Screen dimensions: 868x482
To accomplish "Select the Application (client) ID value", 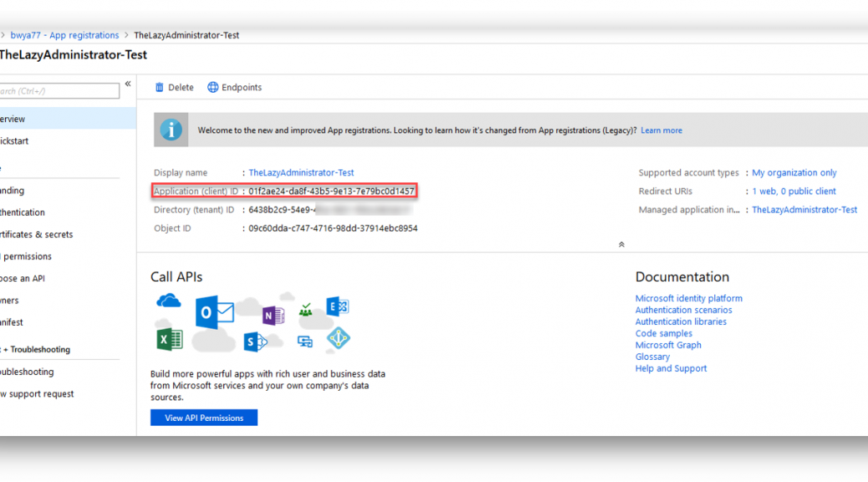I will pos(331,191).
